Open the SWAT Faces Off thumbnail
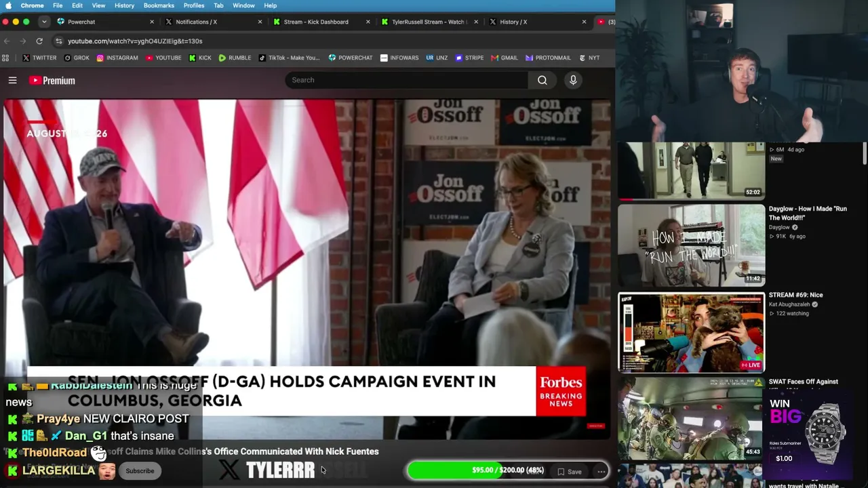This screenshot has height=488, width=868. (692, 418)
